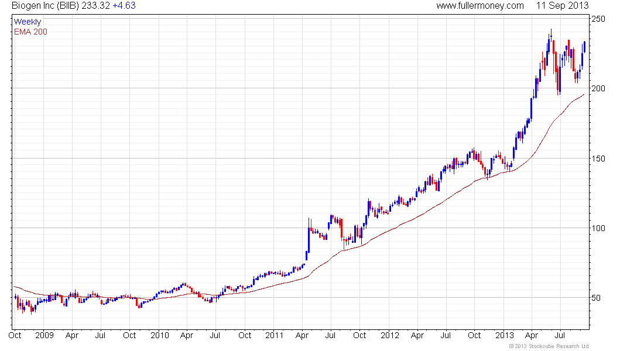Click the EMA 200 legend label
The width and height of the screenshot is (644, 351).
coord(30,32)
